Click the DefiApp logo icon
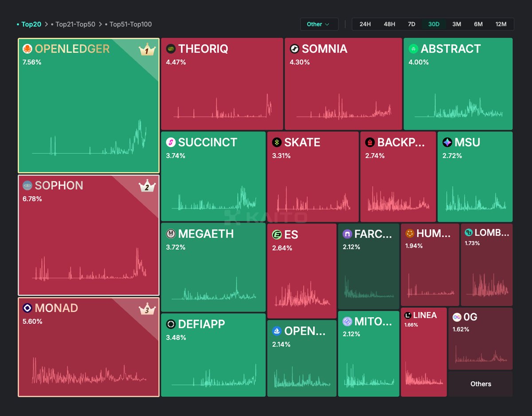The height and width of the screenshot is (416, 532). point(171,324)
